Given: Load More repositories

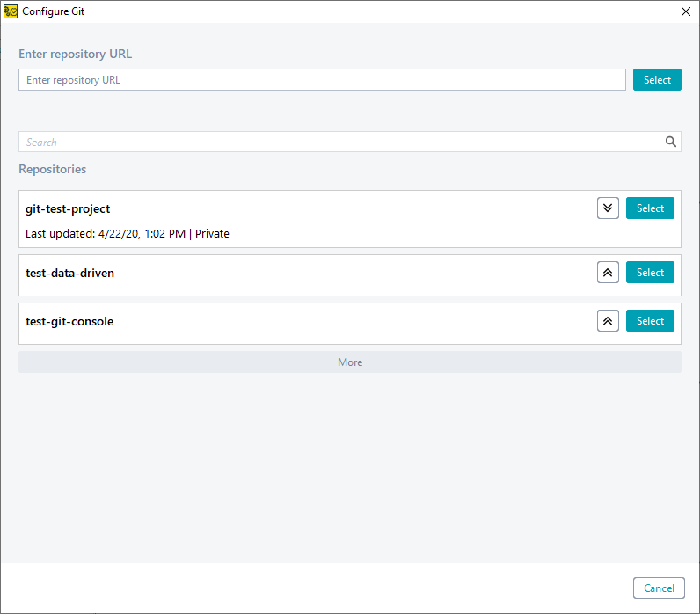Looking at the screenshot, I should tap(350, 362).
